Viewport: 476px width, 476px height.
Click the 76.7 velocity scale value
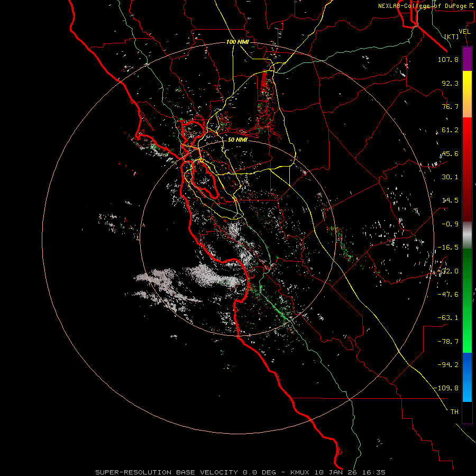[x=450, y=106]
